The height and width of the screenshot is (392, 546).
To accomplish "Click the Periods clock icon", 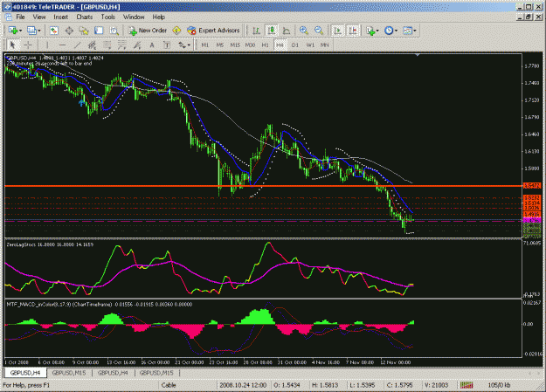I will click(389, 31).
